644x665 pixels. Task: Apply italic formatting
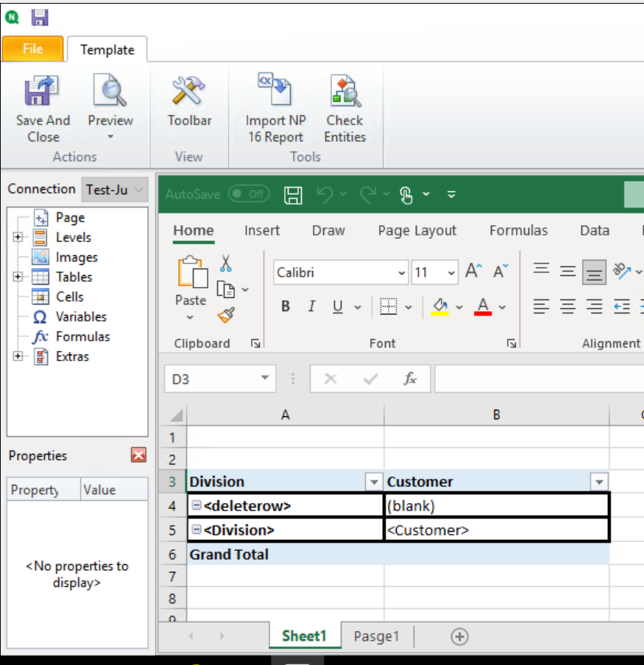pyautogui.click(x=311, y=306)
